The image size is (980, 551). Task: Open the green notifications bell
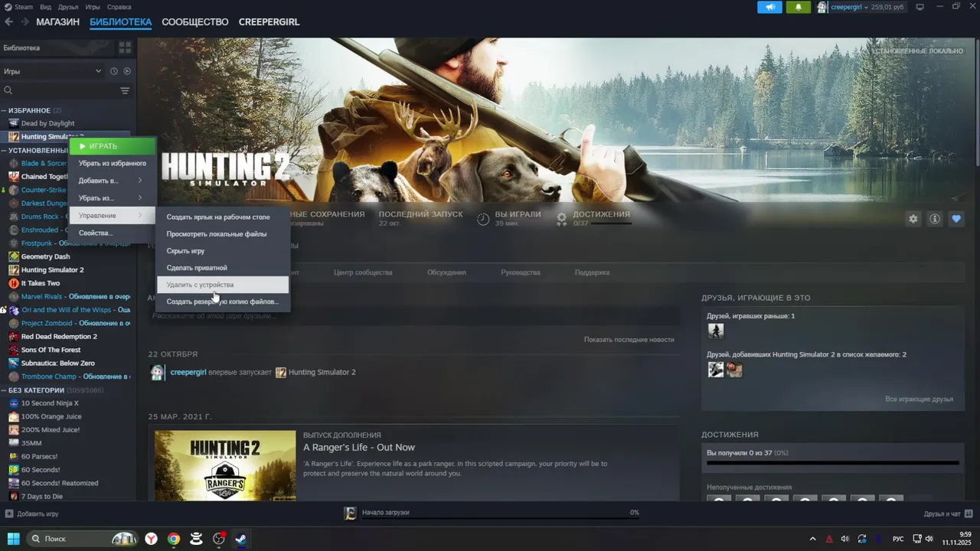pyautogui.click(x=799, y=7)
